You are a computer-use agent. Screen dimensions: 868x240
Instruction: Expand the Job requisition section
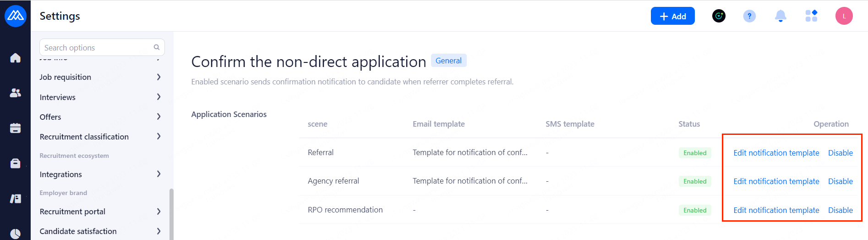point(100,77)
